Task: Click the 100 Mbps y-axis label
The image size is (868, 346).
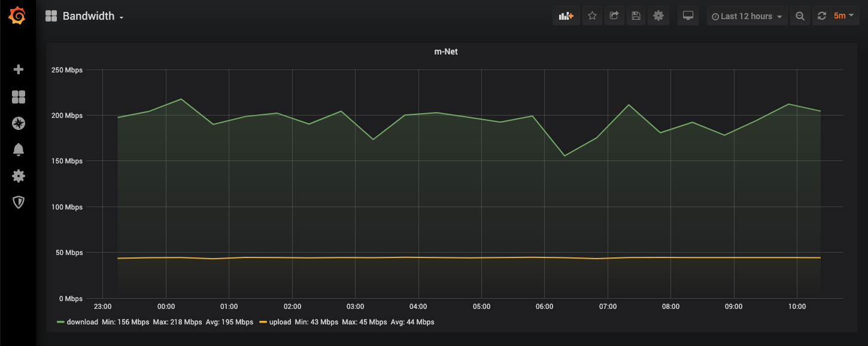Action: point(66,207)
